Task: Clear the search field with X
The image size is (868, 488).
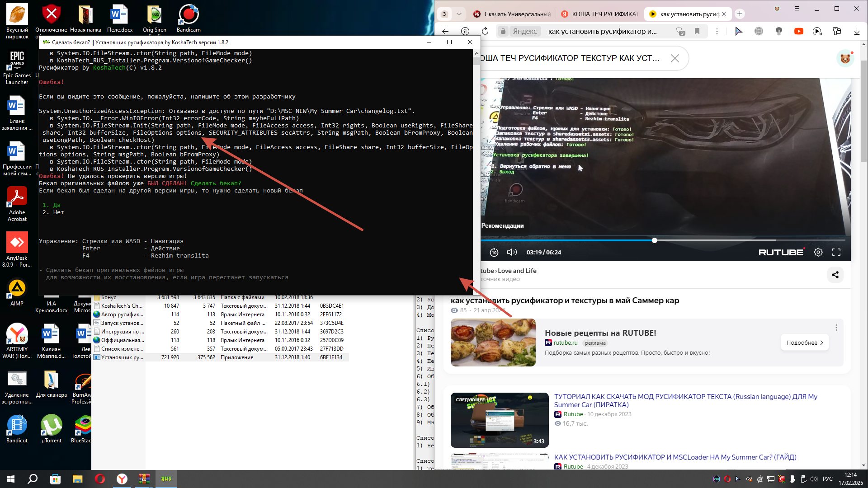Action: click(x=675, y=58)
